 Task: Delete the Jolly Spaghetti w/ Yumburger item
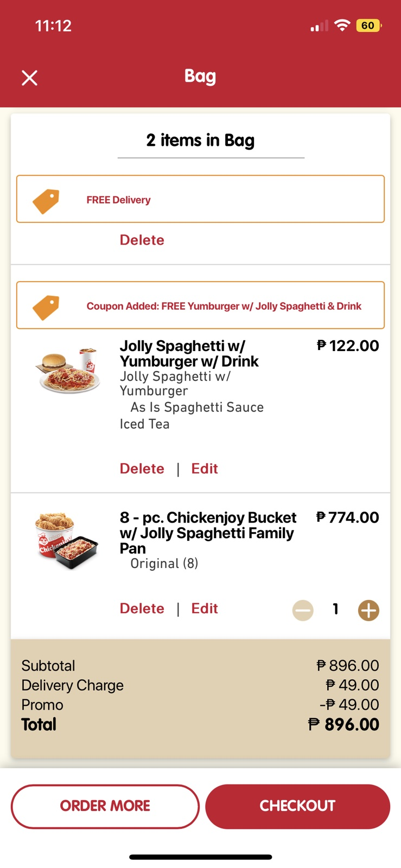click(142, 469)
